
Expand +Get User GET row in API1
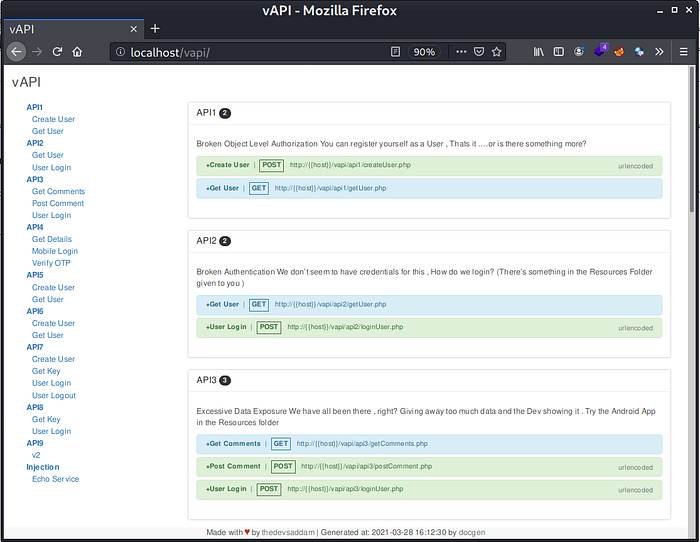(429, 188)
